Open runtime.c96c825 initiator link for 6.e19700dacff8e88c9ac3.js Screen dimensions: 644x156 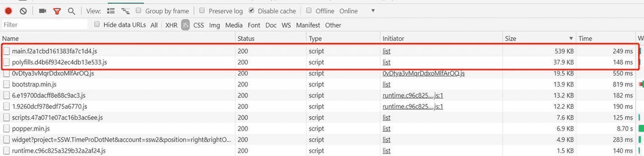[413, 95]
